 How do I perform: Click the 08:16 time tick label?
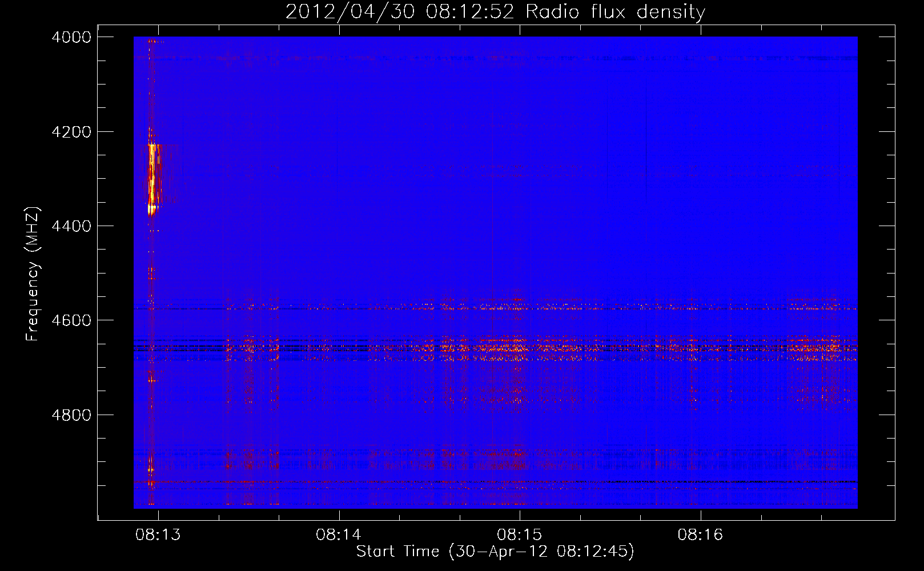coord(701,535)
